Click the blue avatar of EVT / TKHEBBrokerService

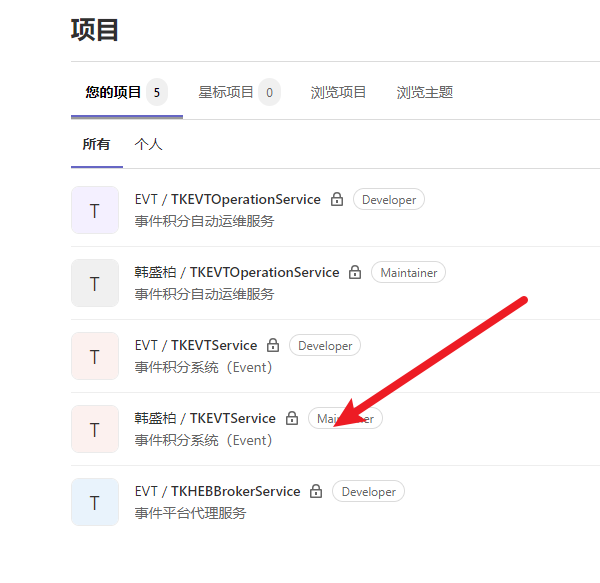(x=95, y=502)
